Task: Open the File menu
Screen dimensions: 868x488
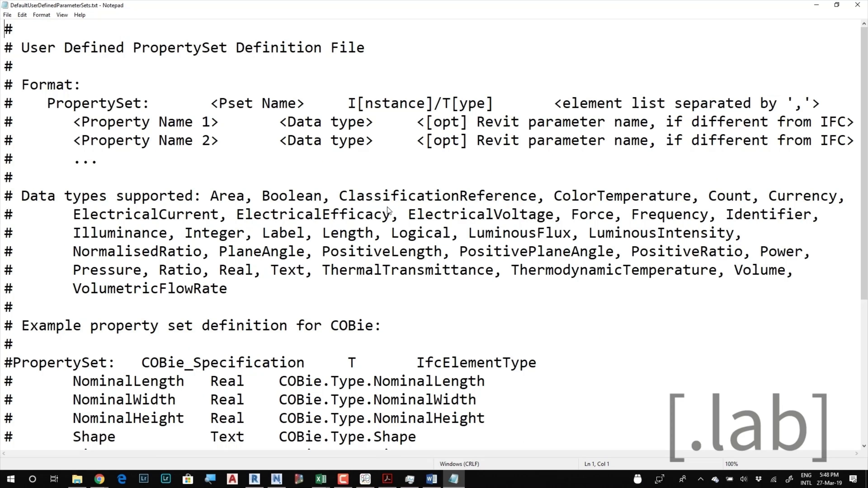Action: (7, 15)
